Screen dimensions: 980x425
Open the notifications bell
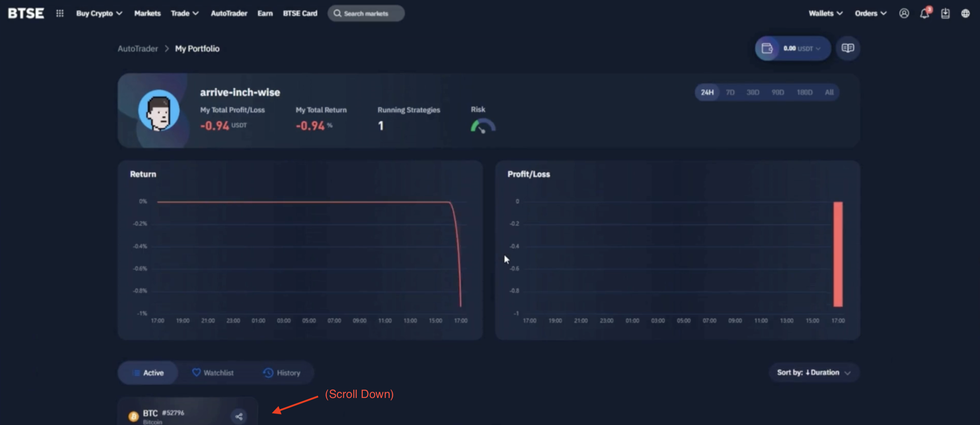point(925,13)
